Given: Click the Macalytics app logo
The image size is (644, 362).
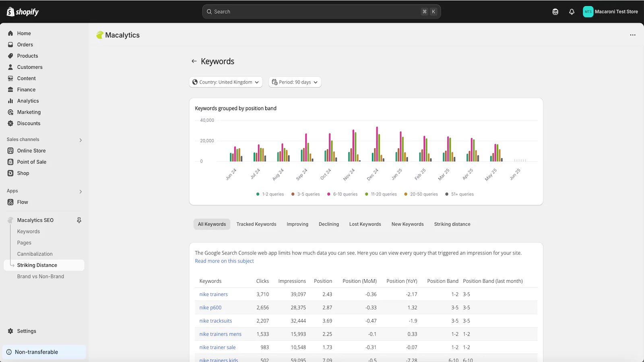Looking at the screenshot, I should pyautogui.click(x=100, y=35).
